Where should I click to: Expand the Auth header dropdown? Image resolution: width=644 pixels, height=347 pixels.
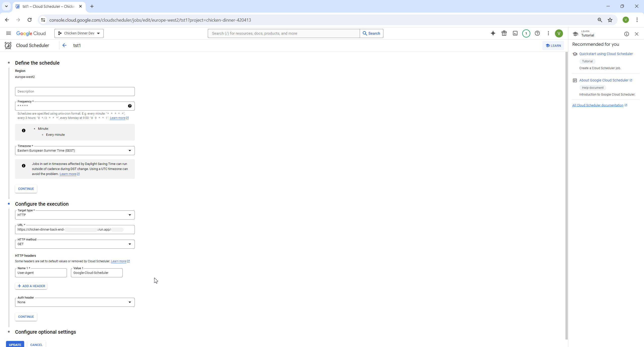click(x=75, y=302)
